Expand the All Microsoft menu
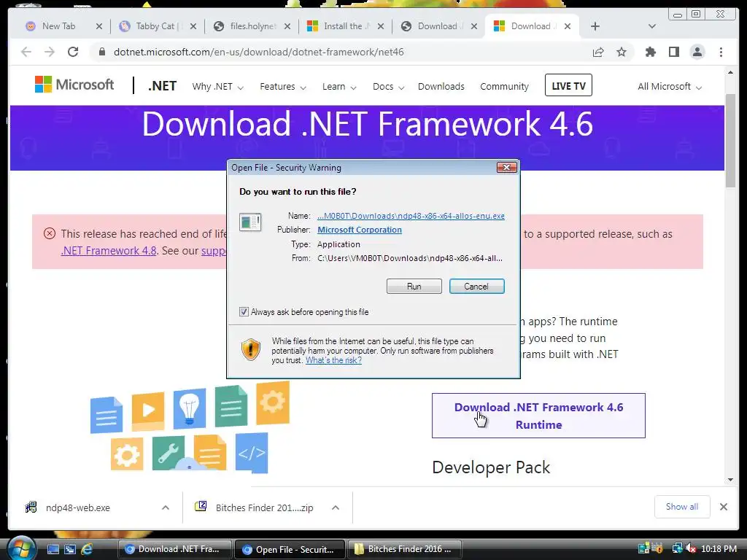 (x=670, y=87)
